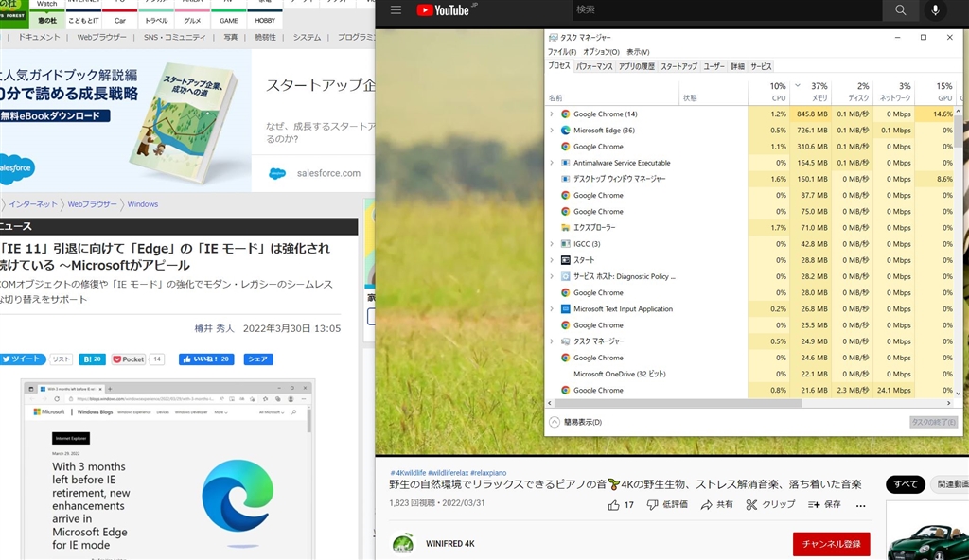
Task: Open the video more-options ellipsis
Action: pyautogui.click(x=861, y=505)
